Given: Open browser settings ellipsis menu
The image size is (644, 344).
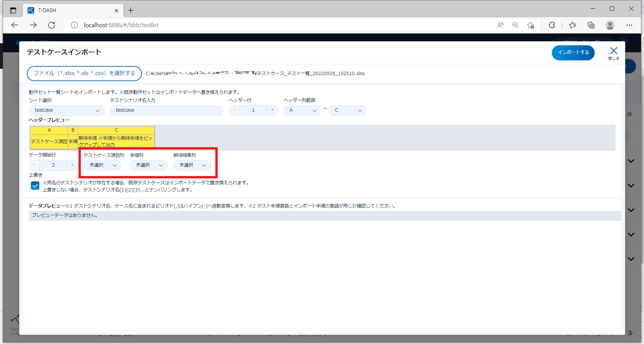Looking at the screenshot, I should pyautogui.click(x=629, y=25).
